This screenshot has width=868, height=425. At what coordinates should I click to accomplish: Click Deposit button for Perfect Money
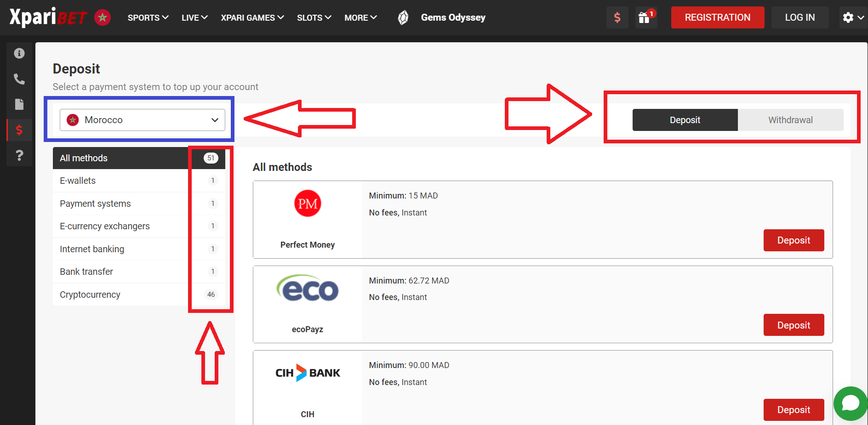[x=794, y=240]
